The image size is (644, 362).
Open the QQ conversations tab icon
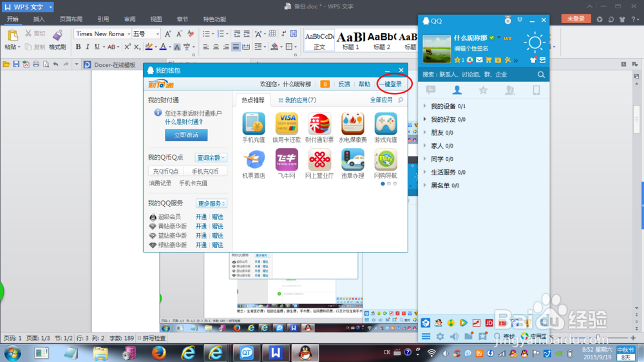[430, 90]
